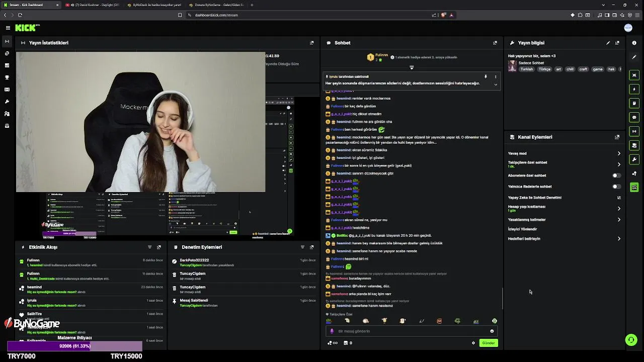
Task: Pop out the Denetim Eylemleri panel
Action: pyautogui.click(x=312, y=247)
